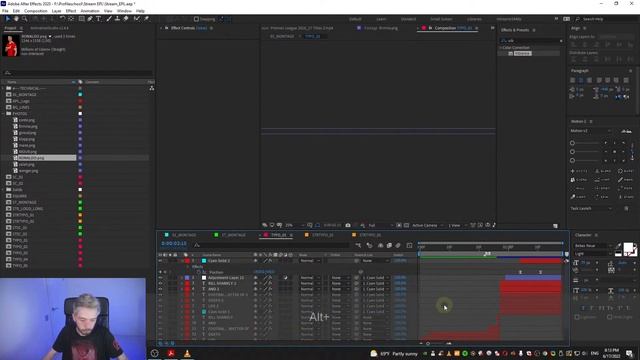
Task: Hide the AND 2 text layer
Action: pyautogui.click(x=160, y=289)
